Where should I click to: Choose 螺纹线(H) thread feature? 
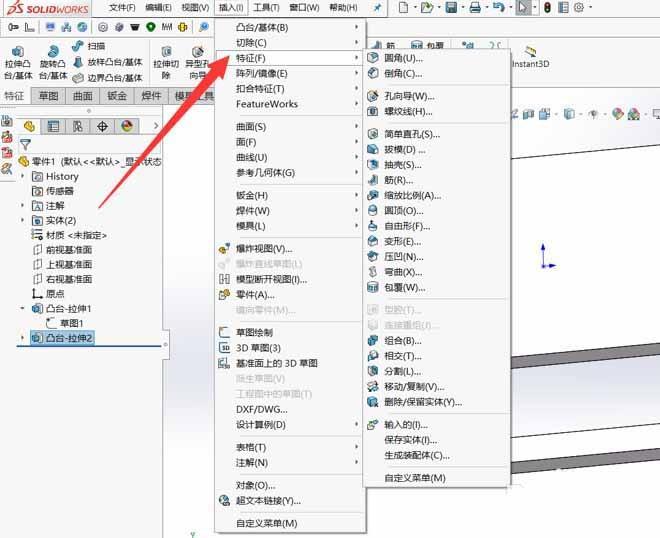point(436,112)
